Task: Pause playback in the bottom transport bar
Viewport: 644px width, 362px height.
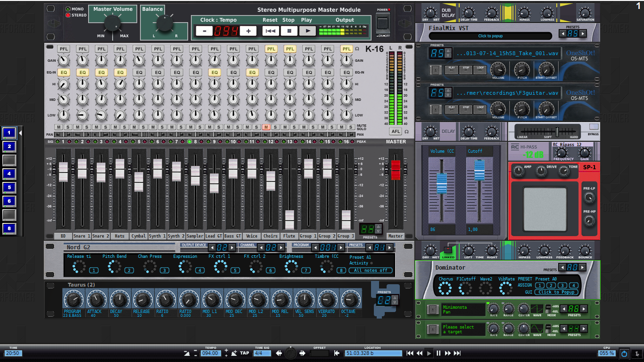Action: (438, 353)
